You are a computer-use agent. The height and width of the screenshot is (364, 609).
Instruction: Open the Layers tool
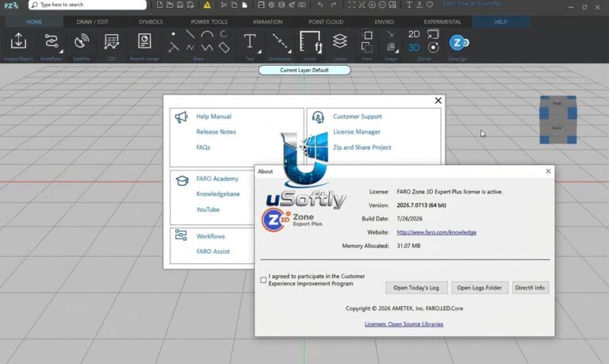coord(339,41)
